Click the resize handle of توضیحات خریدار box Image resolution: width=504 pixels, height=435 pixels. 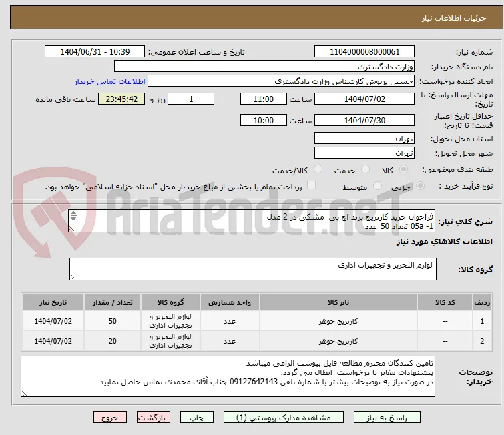pyautogui.click(x=24, y=393)
